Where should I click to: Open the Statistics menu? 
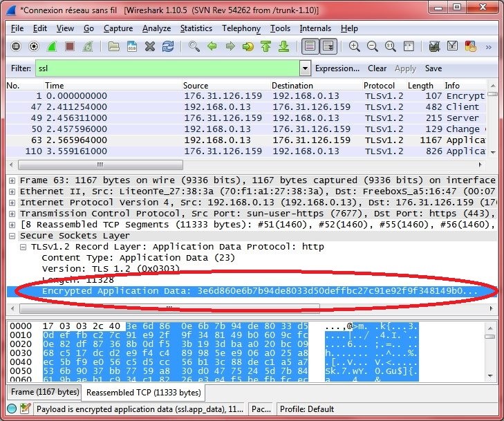click(x=196, y=28)
